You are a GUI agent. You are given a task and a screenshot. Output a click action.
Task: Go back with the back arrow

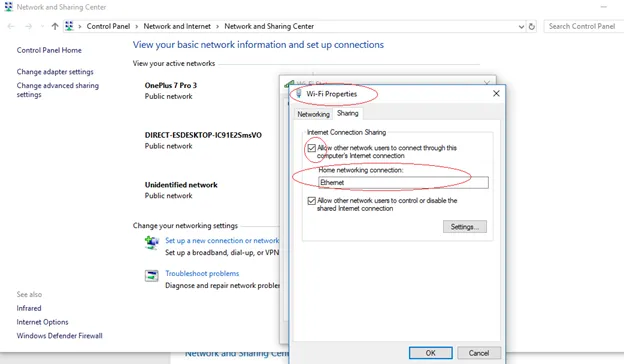[x=11, y=27]
